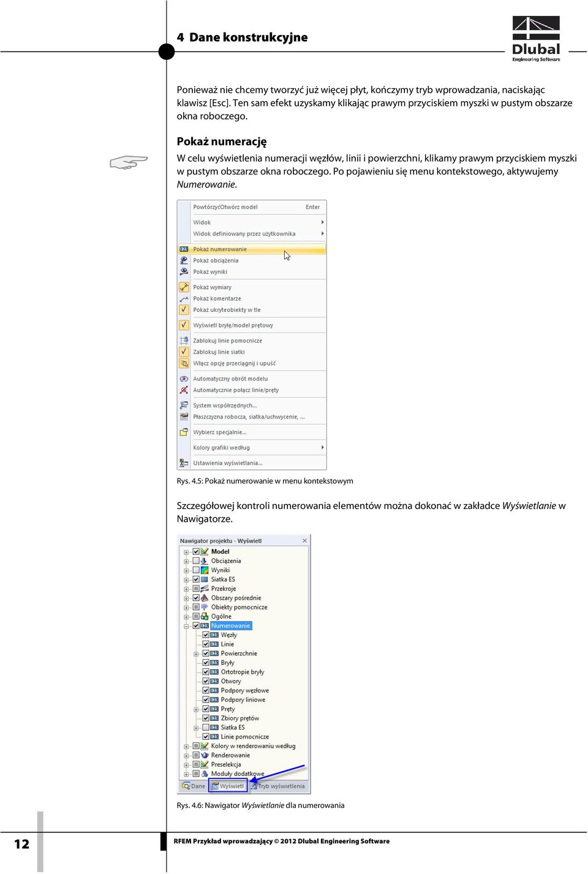Image resolution: width=588 pixels, height=874 pixels.
Task: Uncheck the Powierzchnie numbering checkbox
Action: [x=206, y=654]
